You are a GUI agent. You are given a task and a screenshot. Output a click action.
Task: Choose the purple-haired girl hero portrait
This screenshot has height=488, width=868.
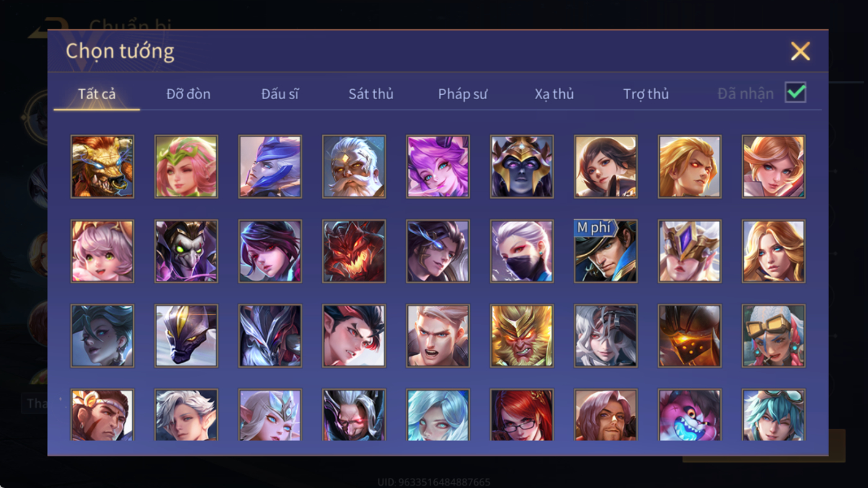(438, 167)
